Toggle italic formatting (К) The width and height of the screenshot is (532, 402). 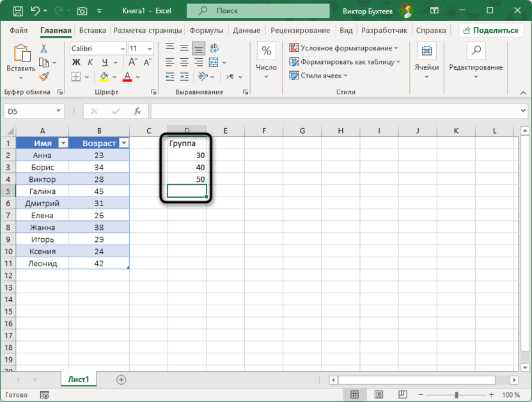click(x=91, y=62)
